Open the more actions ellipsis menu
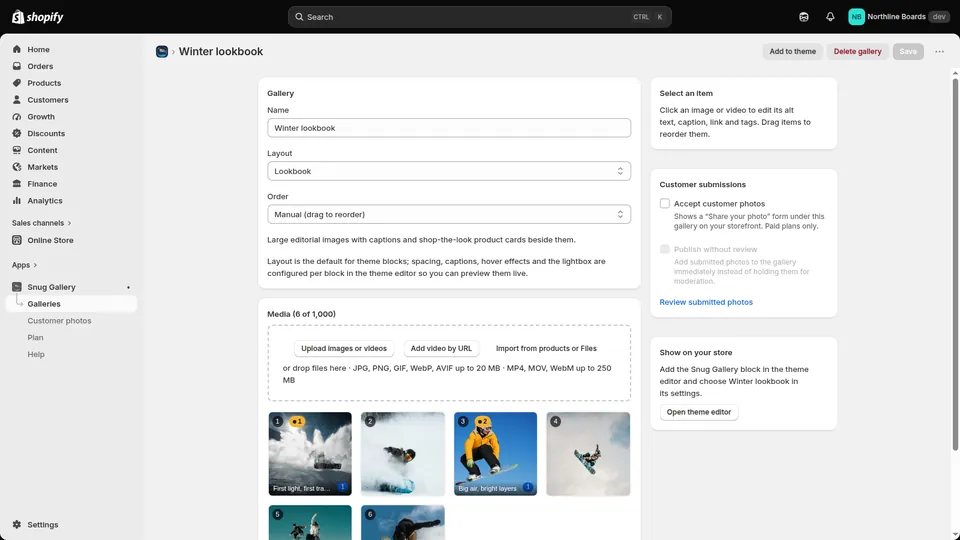960x540 pixels. [x=939, y=51]
